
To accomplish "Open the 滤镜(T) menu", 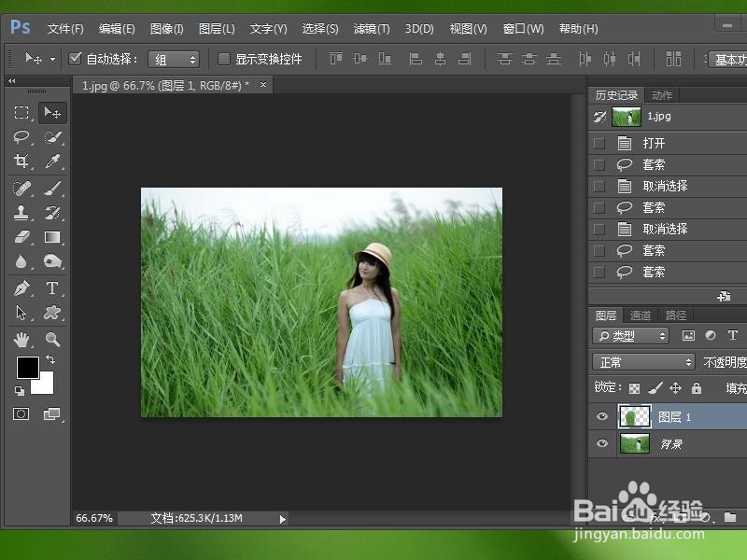I will coord(372,29).
